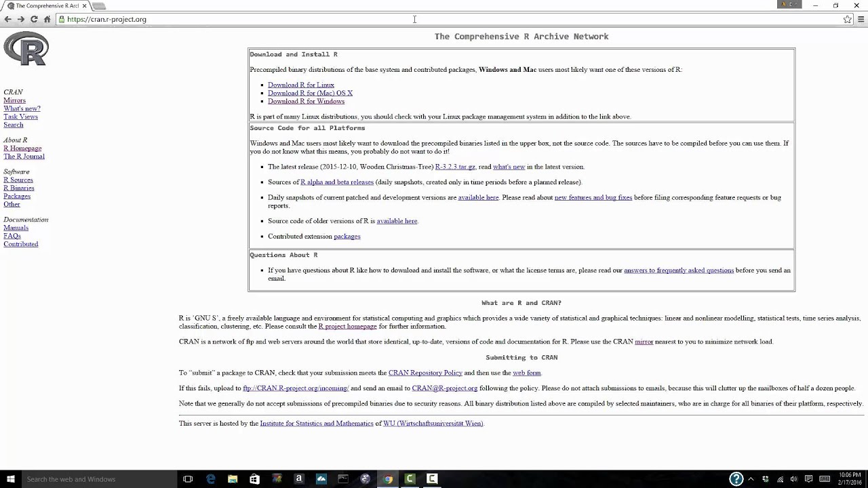
Task: Open the WU (Wirtschaftsuniversität Wien) link
Action: 433,424
